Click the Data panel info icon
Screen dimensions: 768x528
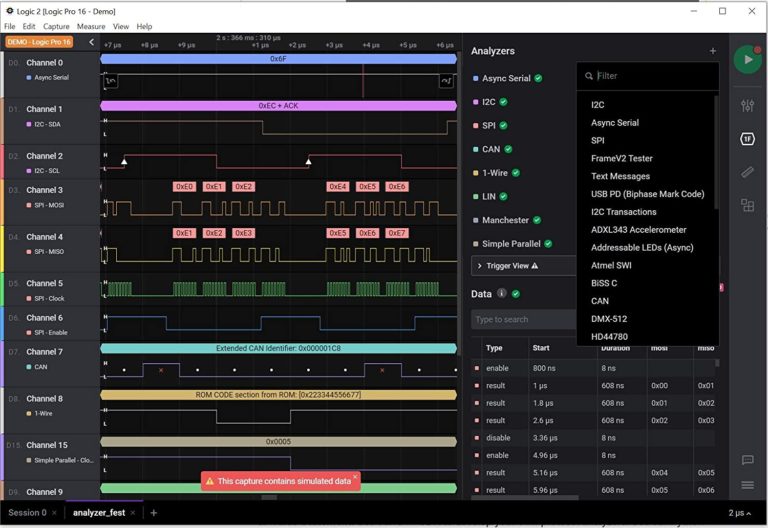point(502,293)
